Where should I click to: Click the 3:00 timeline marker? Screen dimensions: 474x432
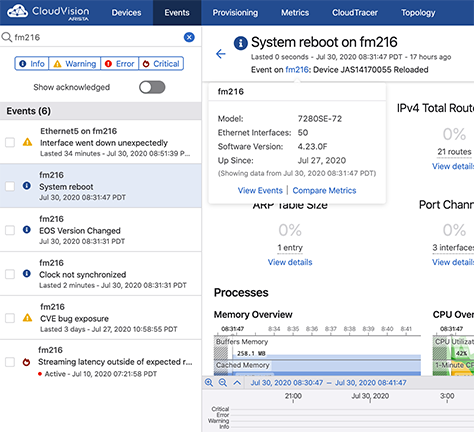coord(447,396)
